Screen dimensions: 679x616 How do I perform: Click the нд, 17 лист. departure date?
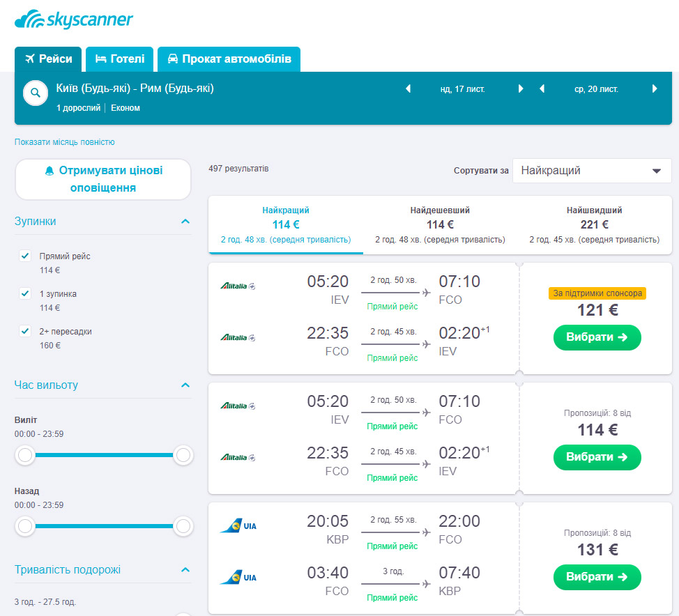462,89
